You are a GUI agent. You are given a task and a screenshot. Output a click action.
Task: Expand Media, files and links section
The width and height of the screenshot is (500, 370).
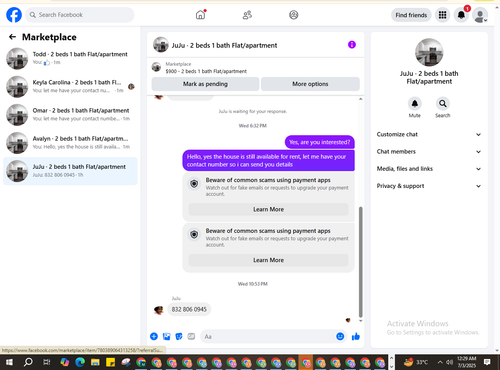tap(429, 169)
